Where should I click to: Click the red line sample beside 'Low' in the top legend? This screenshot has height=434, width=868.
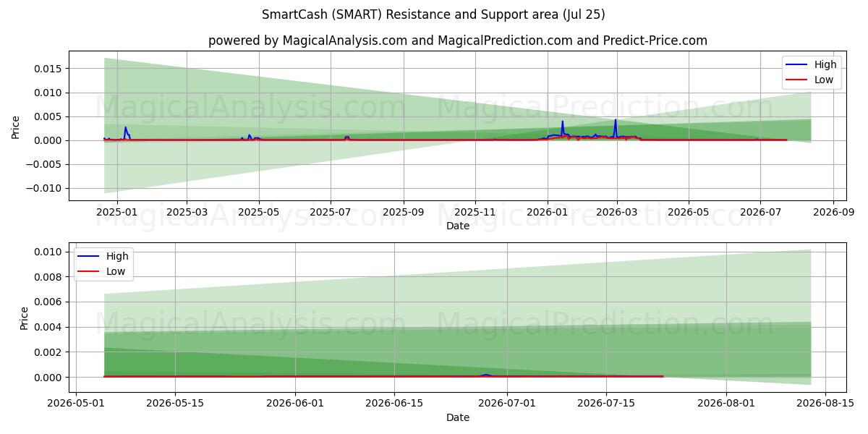pyautogui.click(x=798, y=80)
